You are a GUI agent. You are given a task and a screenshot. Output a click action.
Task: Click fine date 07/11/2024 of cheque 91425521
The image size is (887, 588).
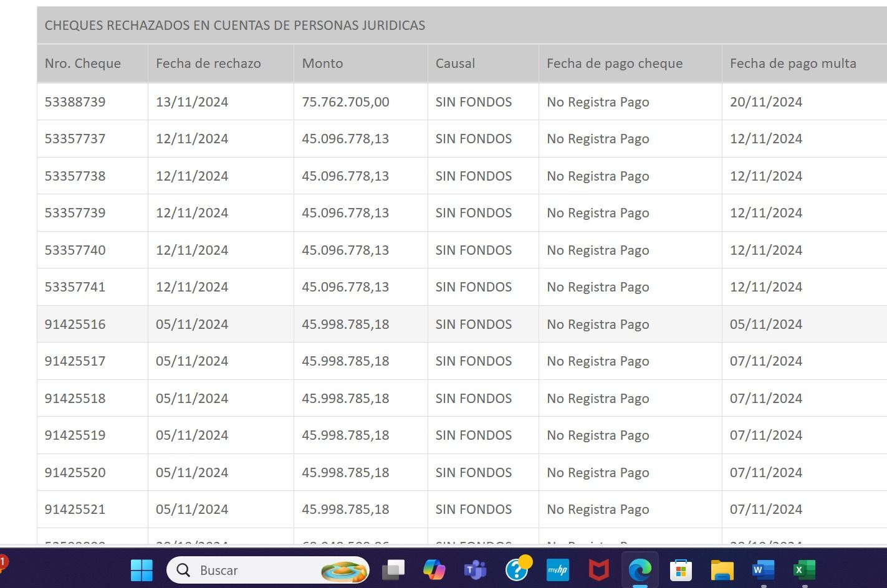point(766,509)
